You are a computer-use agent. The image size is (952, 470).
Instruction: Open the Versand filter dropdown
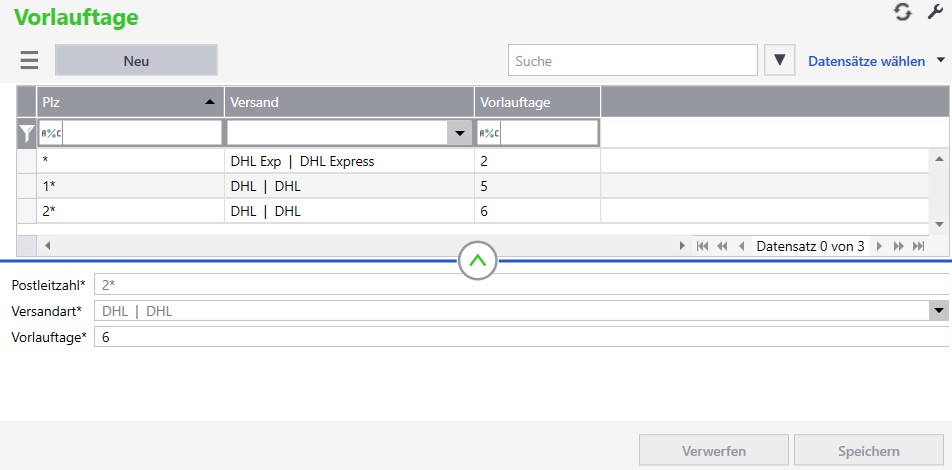coord(460,133)
